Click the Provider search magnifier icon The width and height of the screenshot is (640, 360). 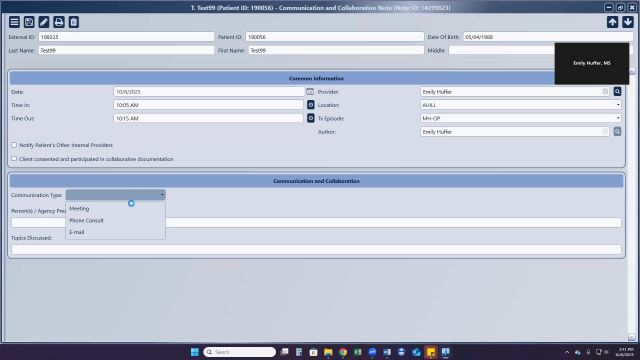click(617, 92)
